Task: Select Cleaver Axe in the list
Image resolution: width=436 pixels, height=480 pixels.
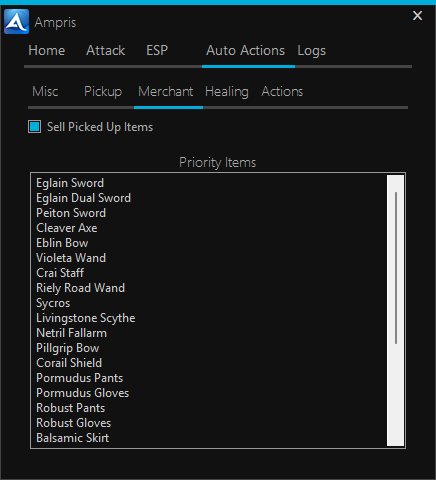Action: (x=67, y=228)
